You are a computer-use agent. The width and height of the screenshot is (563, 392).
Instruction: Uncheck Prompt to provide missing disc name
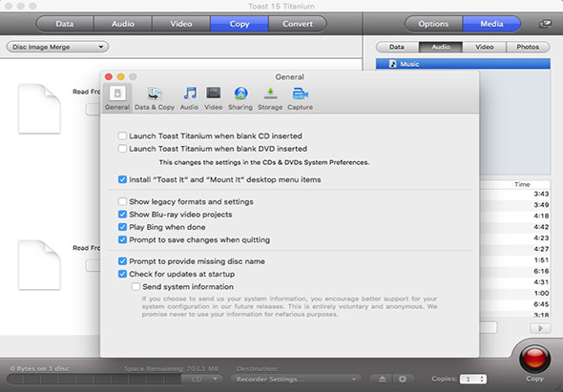122,261
